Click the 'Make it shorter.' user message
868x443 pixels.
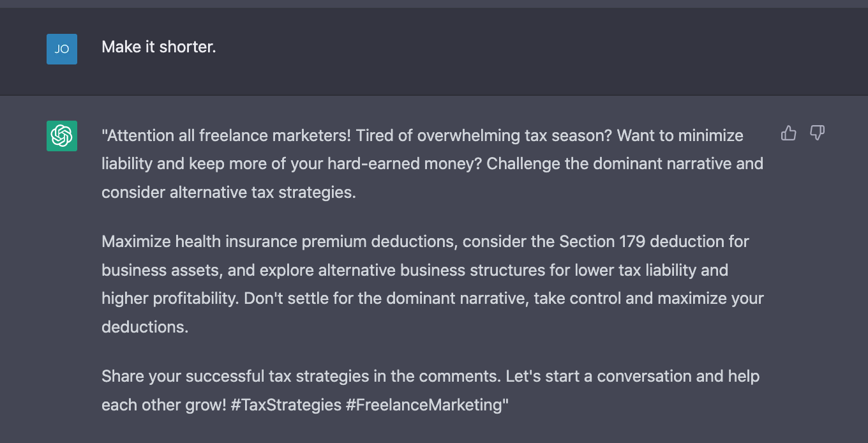point(159,47)
